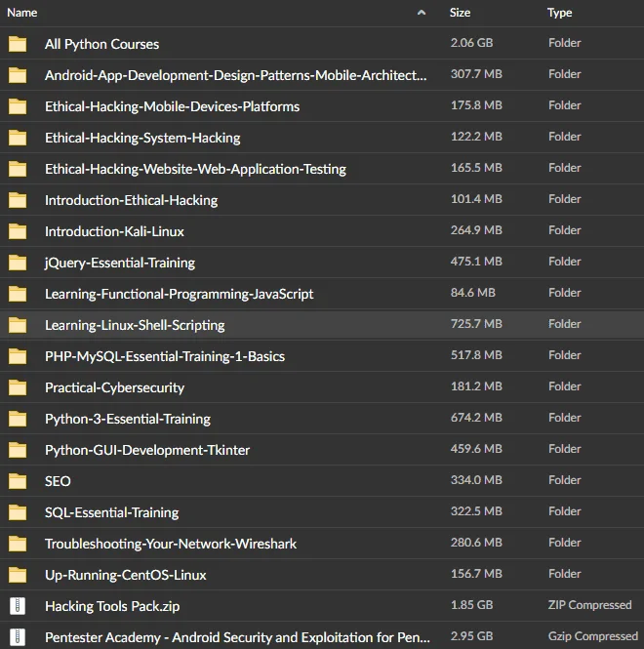
Task: Click the Up-Running-CentOS-Linux folder name
Action: (x=126, y=576)
